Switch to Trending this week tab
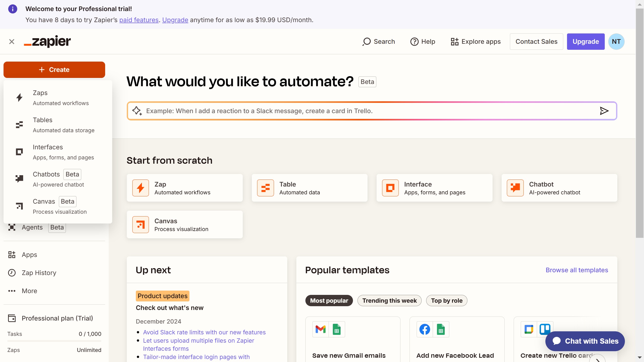The image size is (644, 362). point(389,301)
